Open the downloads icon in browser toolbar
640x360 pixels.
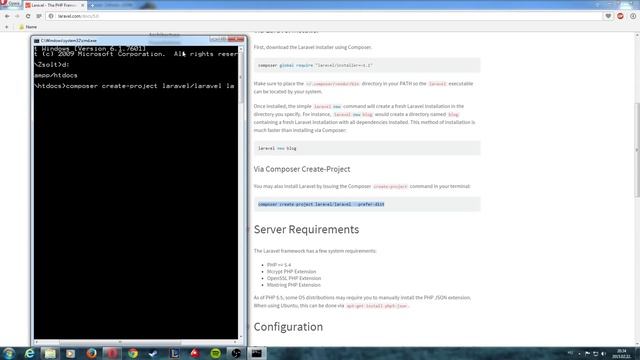click(633, 16)
